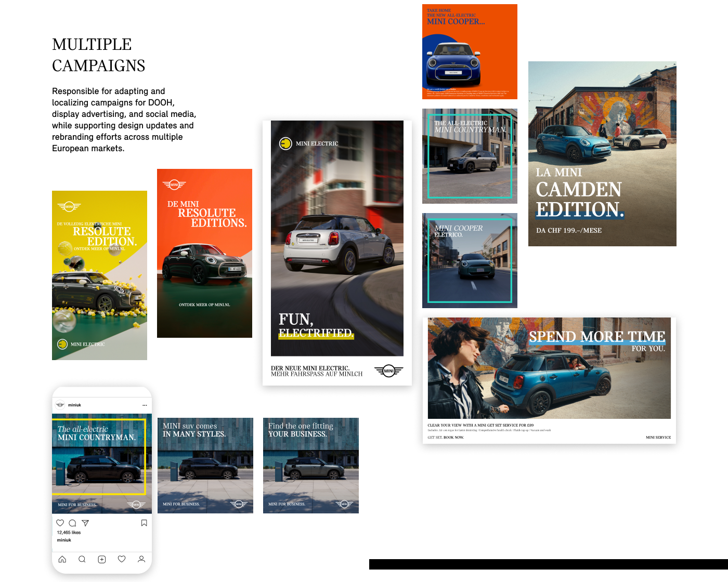Open the La MINI Camden Edition poster
The width and height of the screenshot is (728, 582).
coord(602,154)
